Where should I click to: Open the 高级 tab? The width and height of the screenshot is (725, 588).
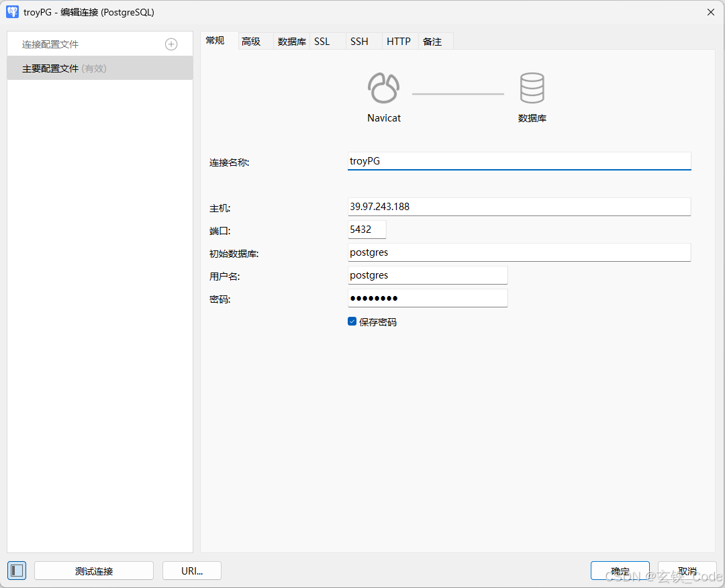click(256, 41)
